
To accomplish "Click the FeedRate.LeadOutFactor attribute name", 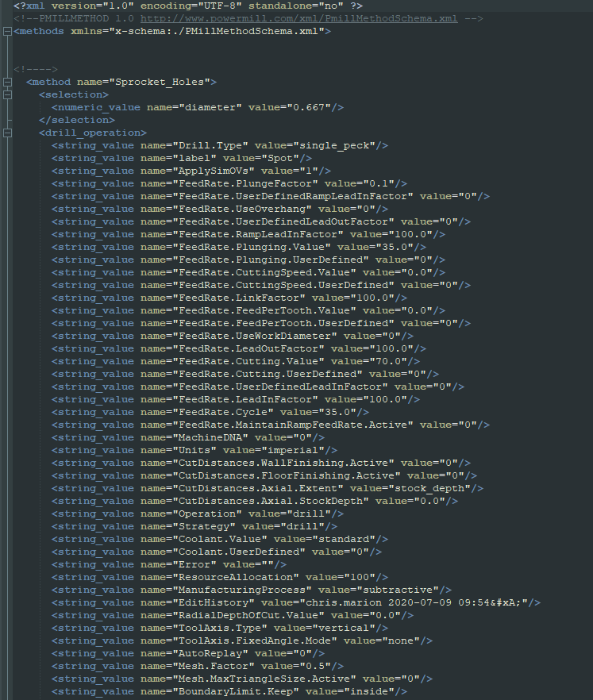I will [248, 348].
